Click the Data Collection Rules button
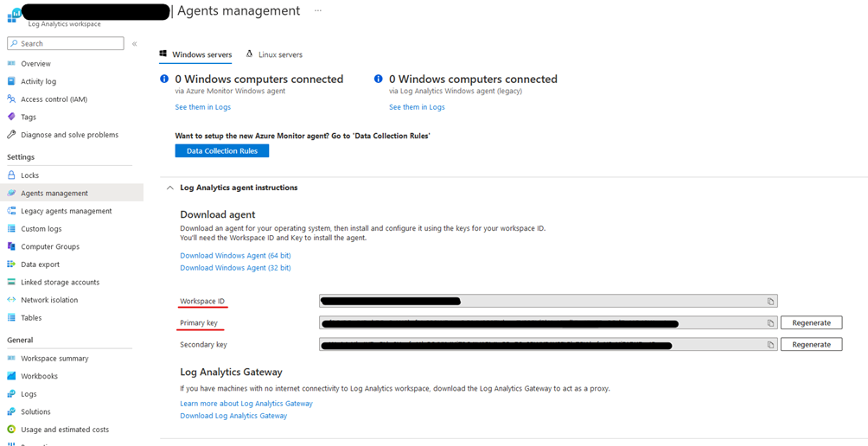868x446 pixels. [x=222, y=151]
